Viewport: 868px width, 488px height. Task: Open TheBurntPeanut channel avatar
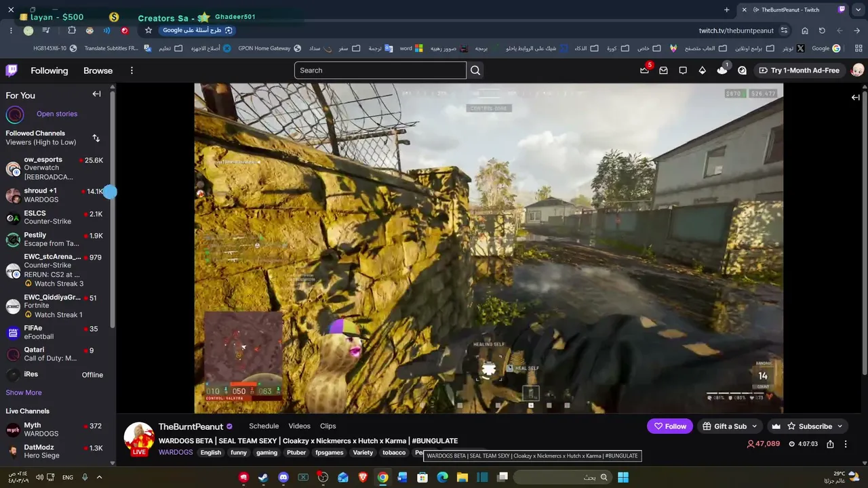139,439
